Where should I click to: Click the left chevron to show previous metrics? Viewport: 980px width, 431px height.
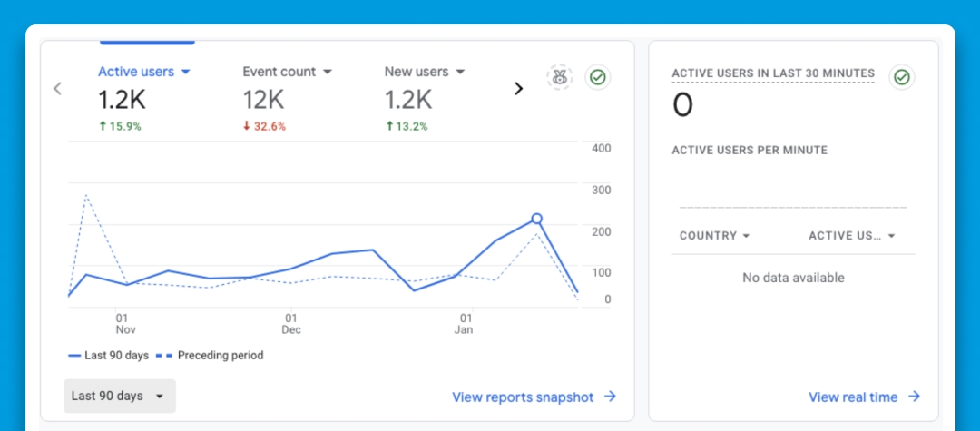pyautogui.click(x=57, y=89)
